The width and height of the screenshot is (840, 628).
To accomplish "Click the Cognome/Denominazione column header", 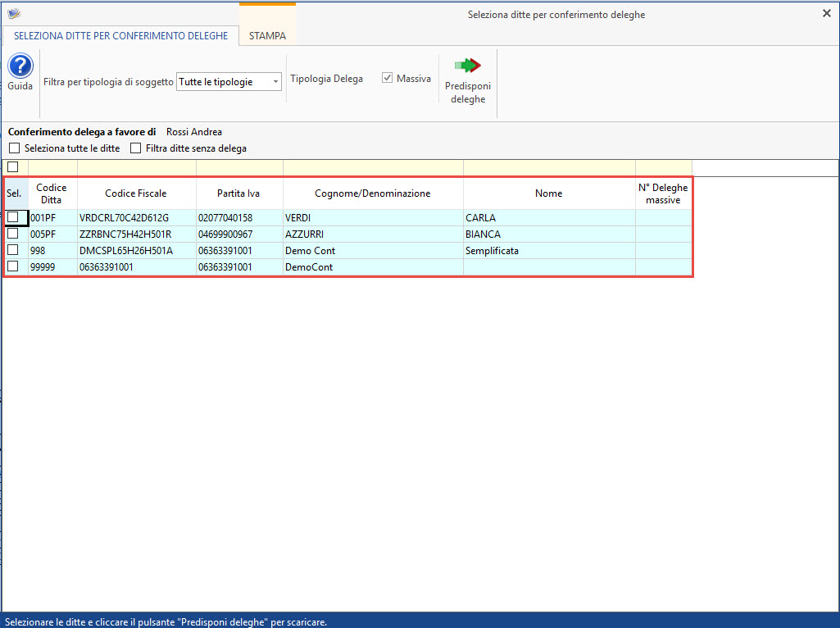I will (x=373, y=193).
